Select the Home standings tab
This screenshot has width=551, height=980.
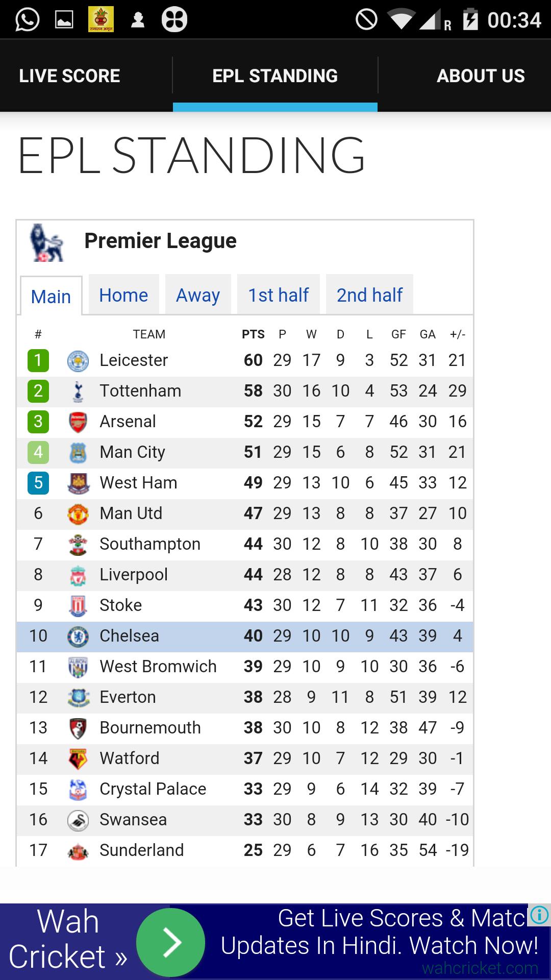point(123,295)
